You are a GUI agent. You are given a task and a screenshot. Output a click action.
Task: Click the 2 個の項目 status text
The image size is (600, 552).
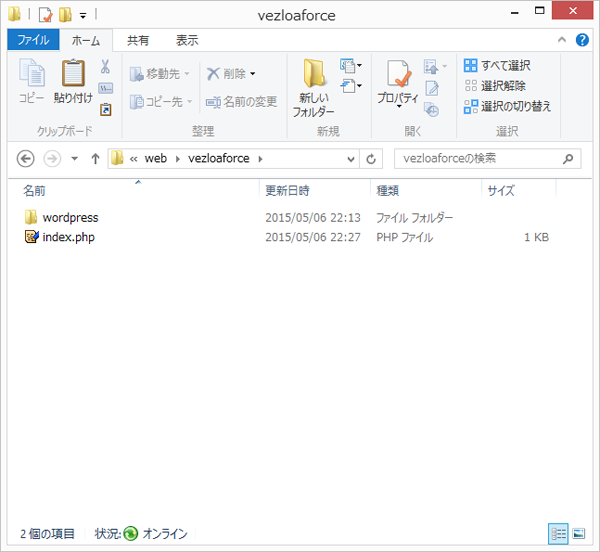coord(47,534)
